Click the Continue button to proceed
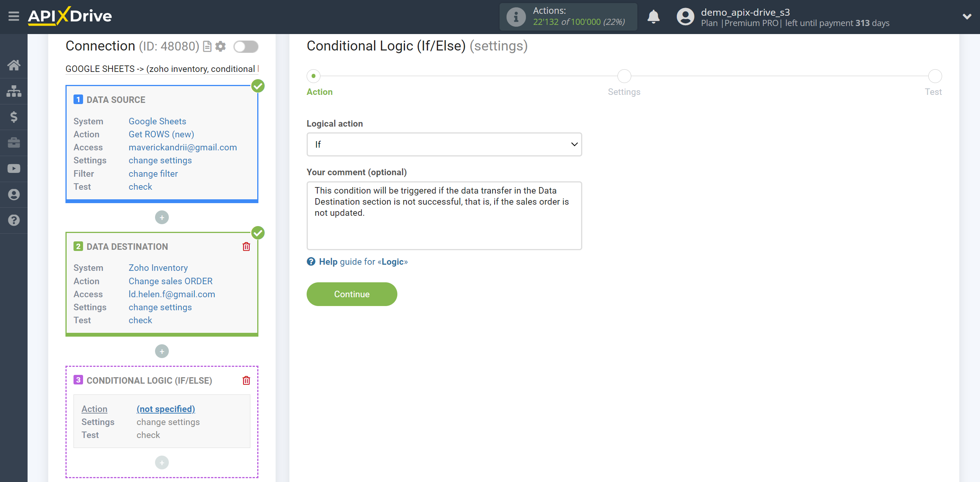 (352, 293)
